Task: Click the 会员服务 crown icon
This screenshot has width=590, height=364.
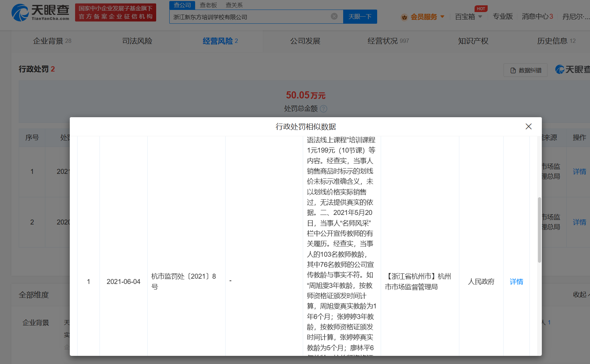Action: click(x=404, y=17)
